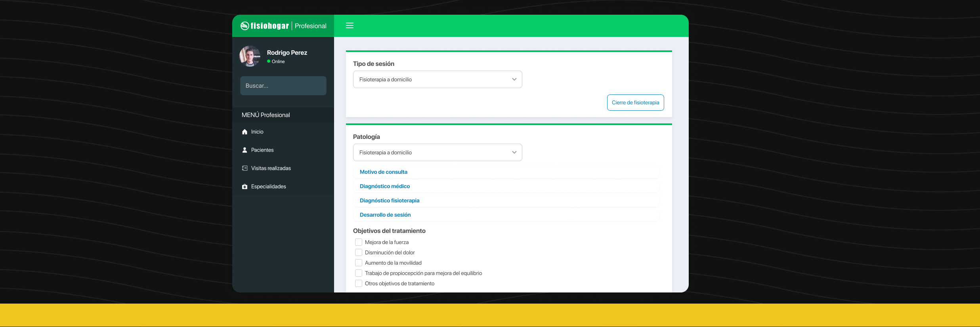Image resolution: width=980 pixels, height=327 pixels.
Task: Click the Online status indicator
Action: [x=276, y=62]
